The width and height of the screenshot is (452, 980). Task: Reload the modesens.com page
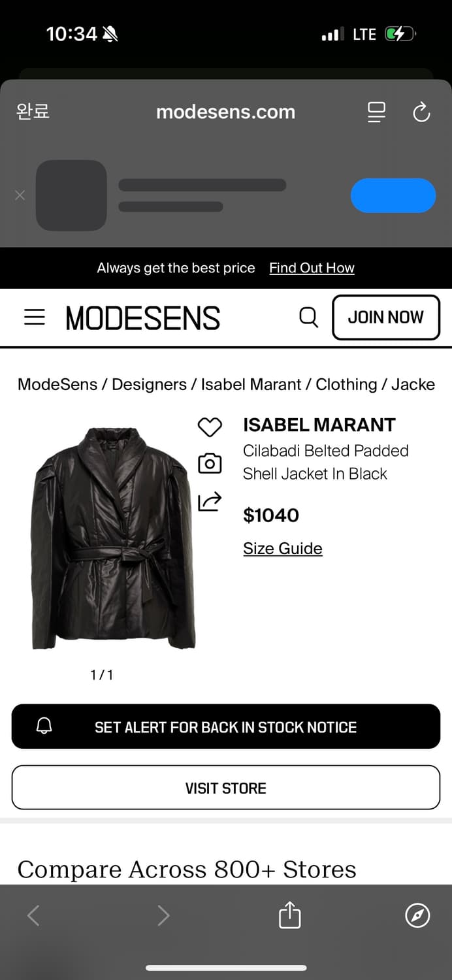(x=421, y=112)
